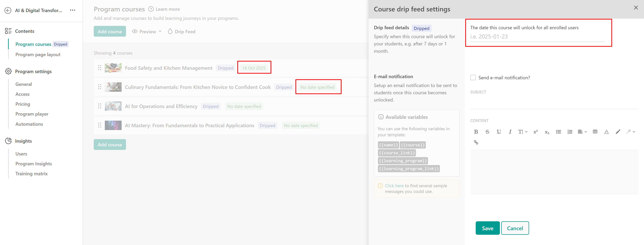Screen dimensions: 644x245
Task: Click the subscript formatting icon
Action: 547,132
